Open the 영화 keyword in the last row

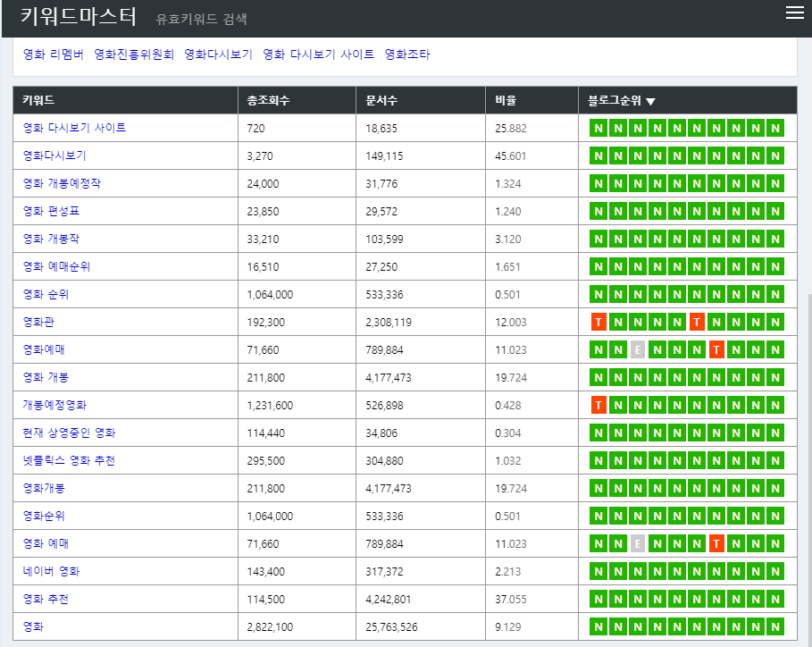(33, 626)
